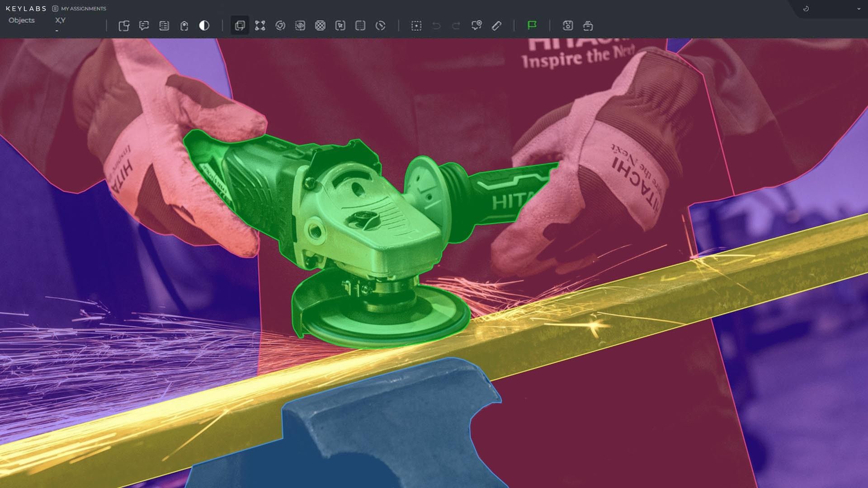Open the Objects panel
The width and height of the screenshot is (868, 488).
coord(21,20)
